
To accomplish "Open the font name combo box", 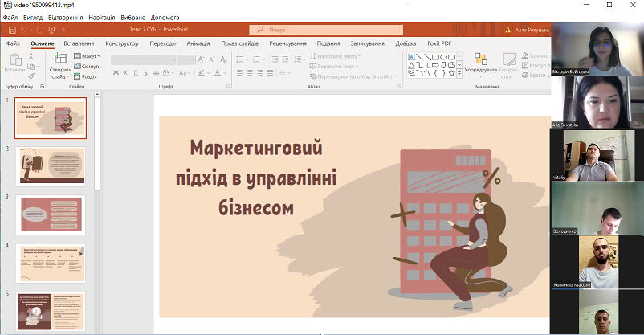I will pyautogui.click(x=144, y=59).
